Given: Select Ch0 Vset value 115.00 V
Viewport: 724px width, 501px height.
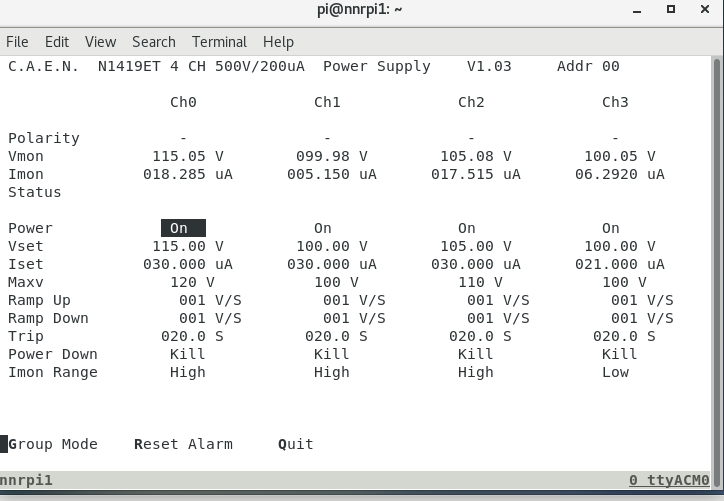Looking at the screenshot, I should click(187, 246).
